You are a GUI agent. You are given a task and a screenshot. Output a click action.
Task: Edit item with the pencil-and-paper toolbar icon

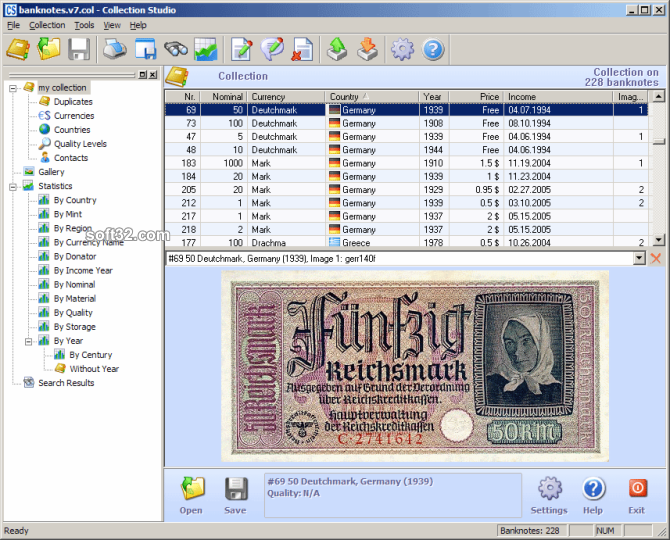coord(241,49)
